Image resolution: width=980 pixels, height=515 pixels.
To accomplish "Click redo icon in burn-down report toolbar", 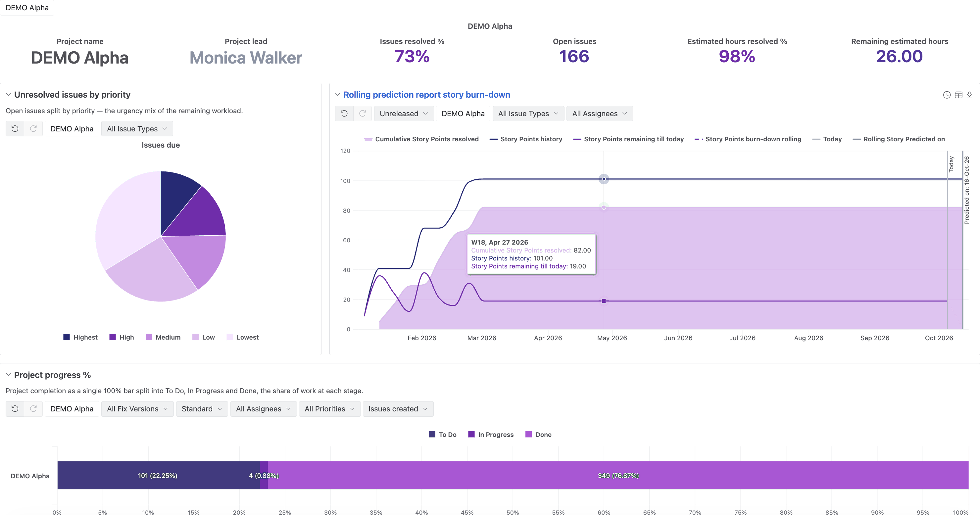I will coord(363,113).
